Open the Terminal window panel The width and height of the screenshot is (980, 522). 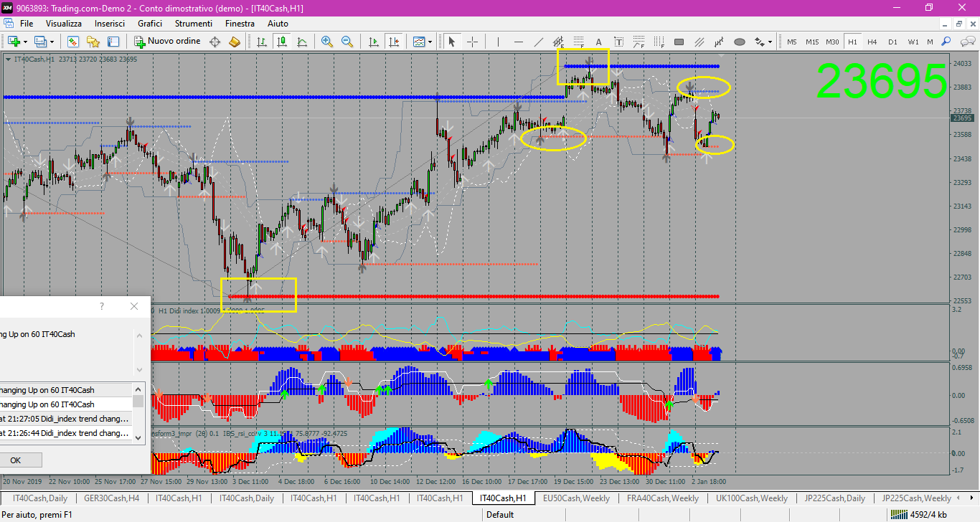coord(113,42)
